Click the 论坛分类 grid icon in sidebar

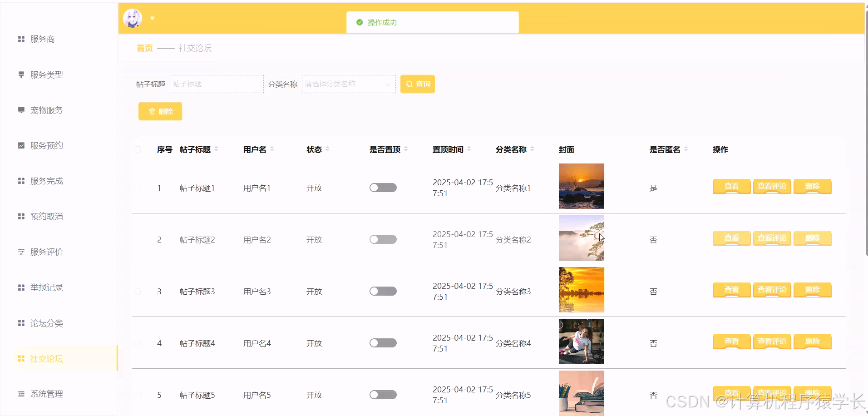coord(21,323)
